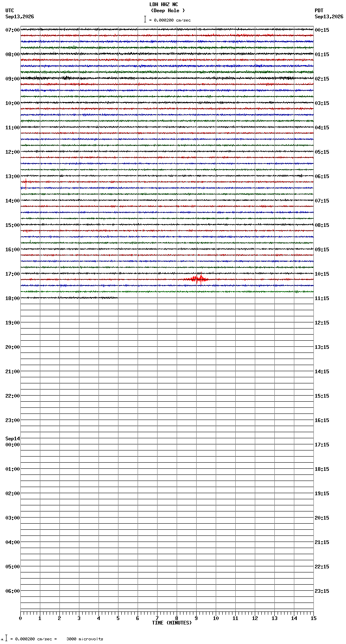Click the PDT header label
Screen dimensions: 346x644
point(319,11)
